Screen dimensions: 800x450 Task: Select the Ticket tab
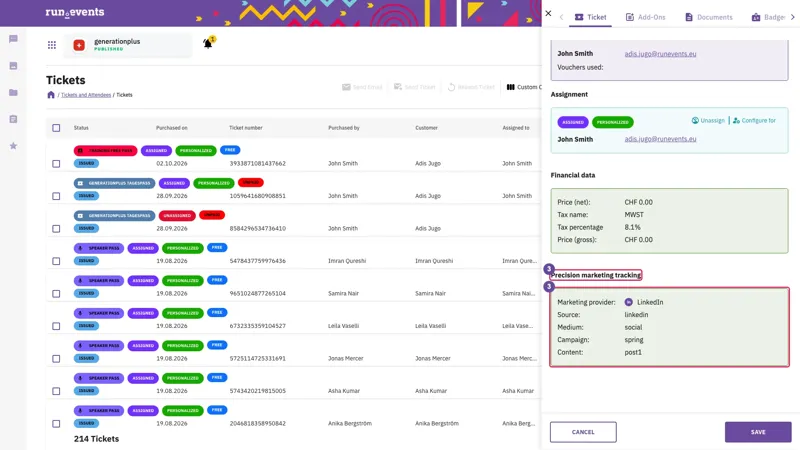coord(590,17)
